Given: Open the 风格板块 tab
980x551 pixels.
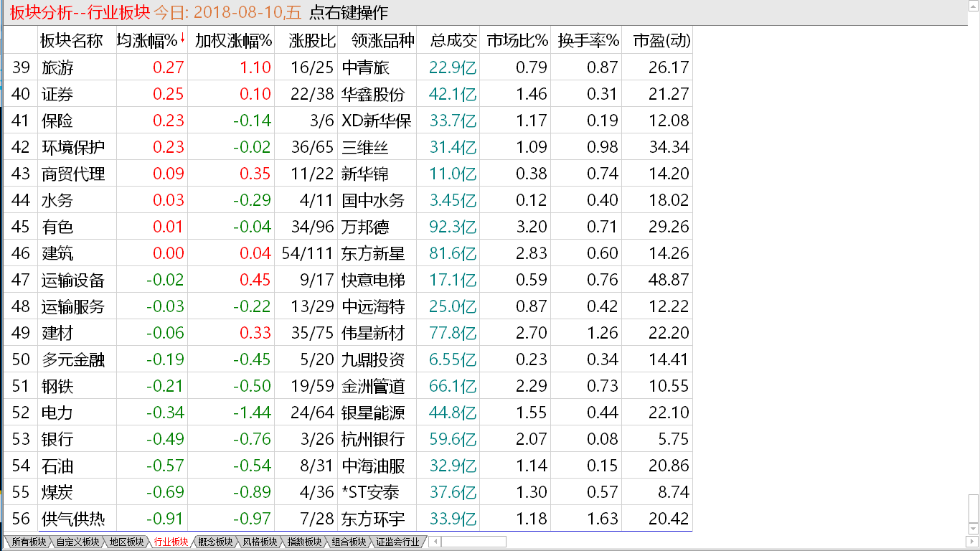Looking at the screenshot, I should click(260, 542).
